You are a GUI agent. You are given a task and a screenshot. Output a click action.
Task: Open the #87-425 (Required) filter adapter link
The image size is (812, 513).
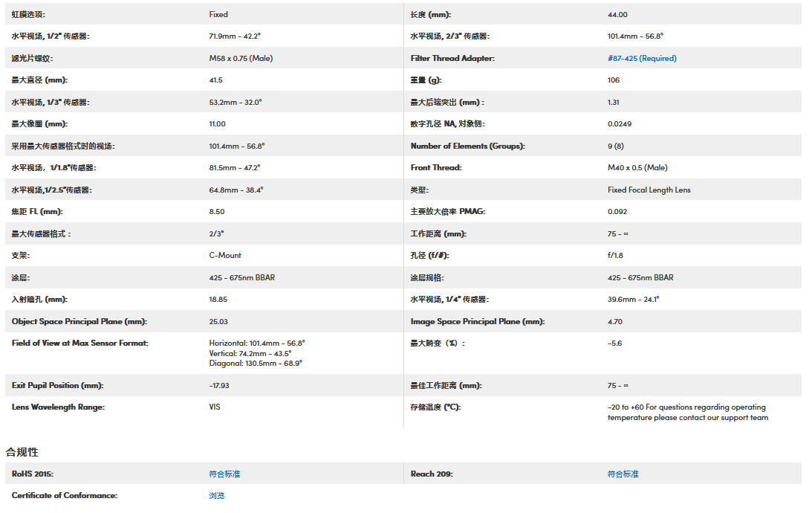coord(642,58)
